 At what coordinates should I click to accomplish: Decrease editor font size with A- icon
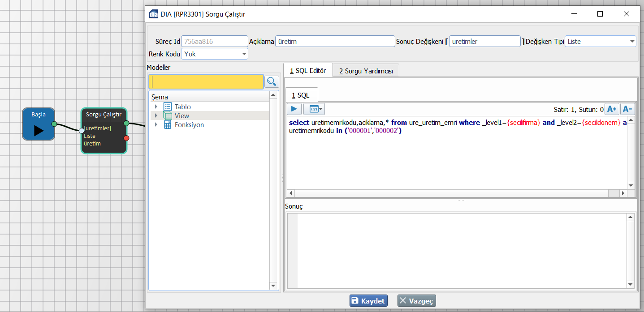[x=627, y=109]
